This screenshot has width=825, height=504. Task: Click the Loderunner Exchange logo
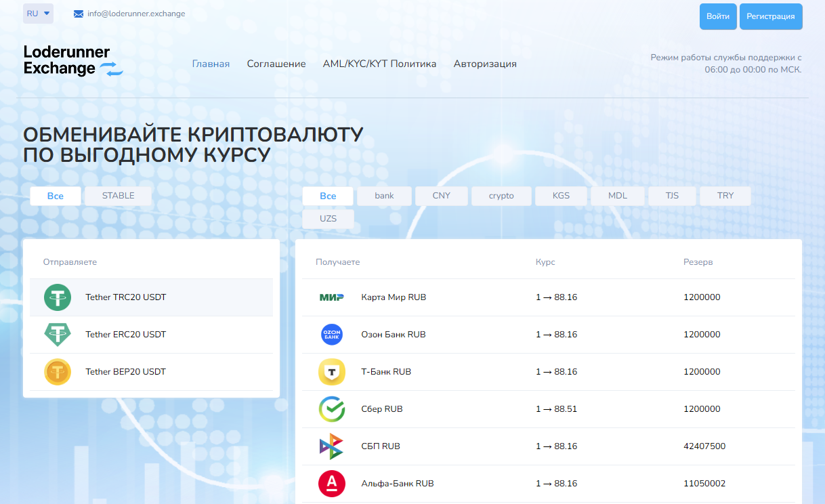(73, 60)
